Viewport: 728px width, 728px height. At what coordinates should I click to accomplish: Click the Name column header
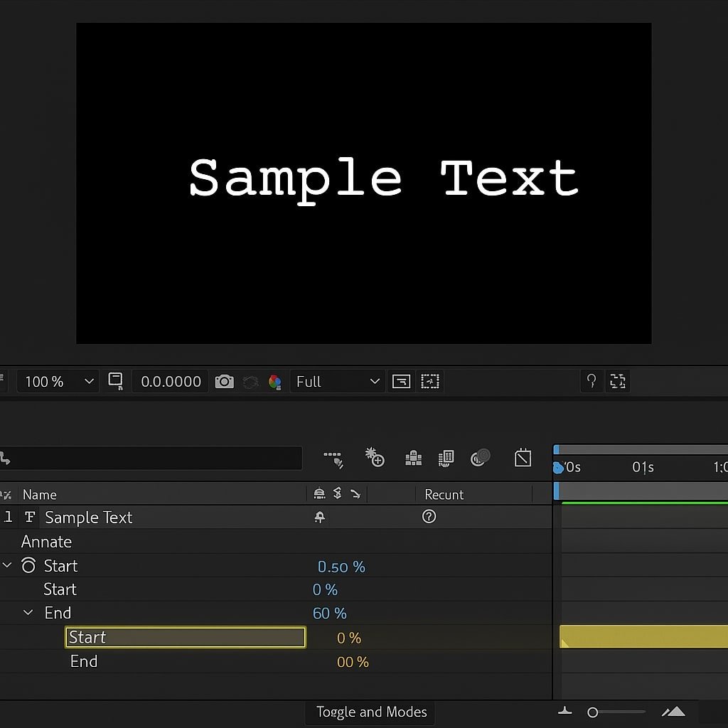click(x=40, y=495)
